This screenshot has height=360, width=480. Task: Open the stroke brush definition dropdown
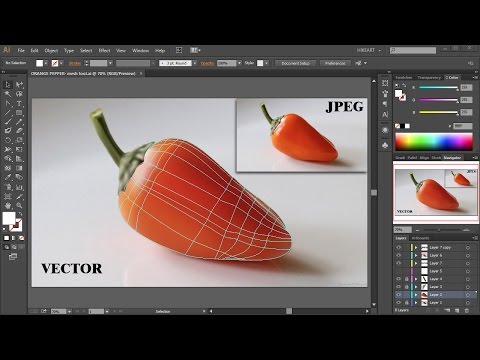pyautogui.click(x=195, y=63)
